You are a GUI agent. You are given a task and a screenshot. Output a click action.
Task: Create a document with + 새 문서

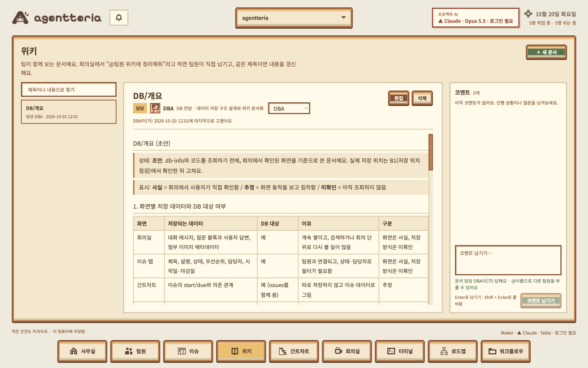(546, 52)
